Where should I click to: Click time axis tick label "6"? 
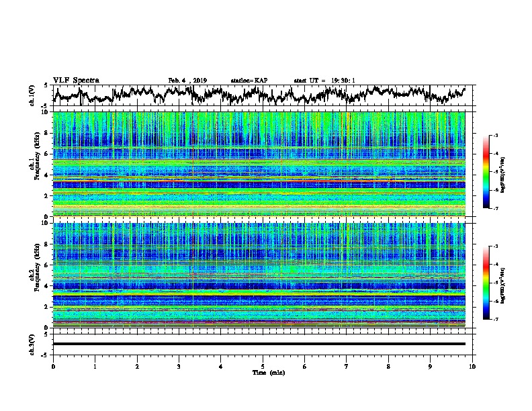pos(305,367)
